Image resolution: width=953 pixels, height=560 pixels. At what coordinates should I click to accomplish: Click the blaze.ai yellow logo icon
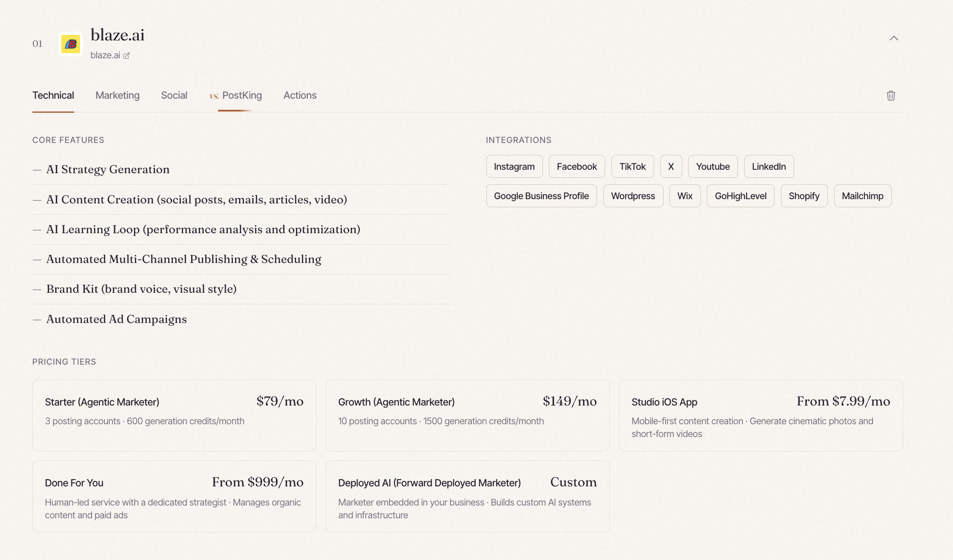[71, 44]
